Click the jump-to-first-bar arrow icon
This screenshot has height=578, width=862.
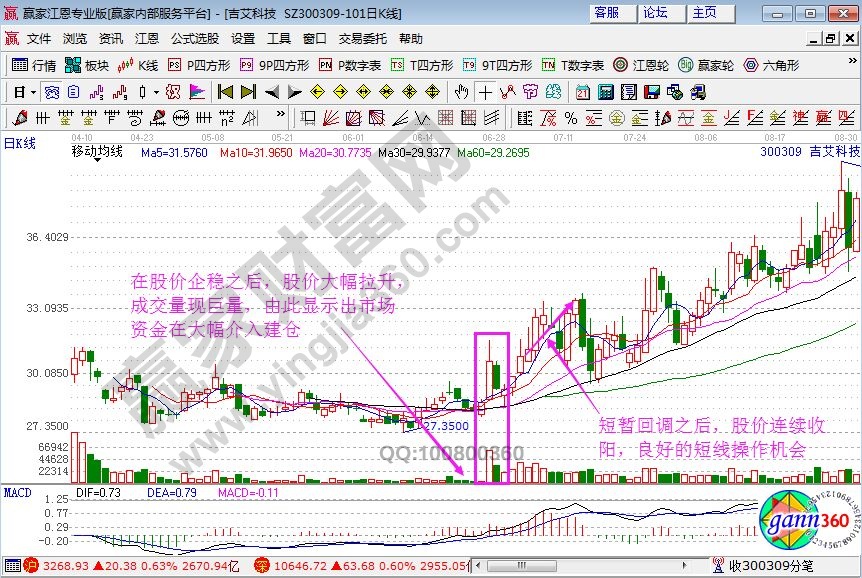point(224,92)
